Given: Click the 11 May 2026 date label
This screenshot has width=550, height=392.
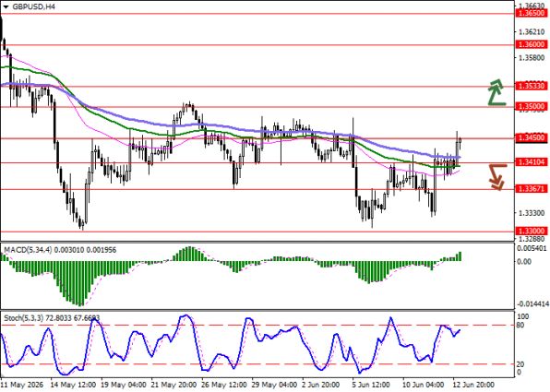Looking at the screenshot, I should click(22, 385).
